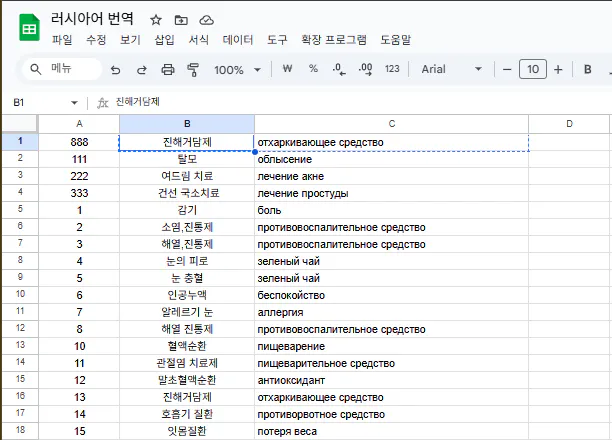612x440 pixels.
Task: Click cell containing потеря веса
Action: [x=391, y=431]
